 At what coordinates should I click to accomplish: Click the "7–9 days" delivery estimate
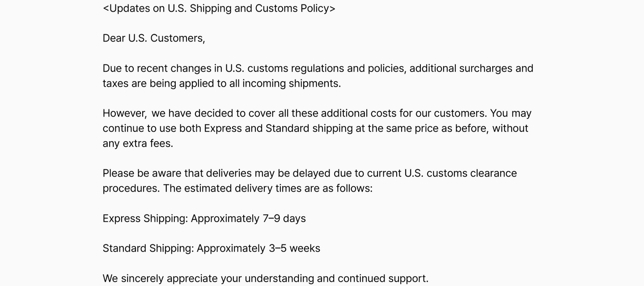pyautogui.click(x=284, y=219)
